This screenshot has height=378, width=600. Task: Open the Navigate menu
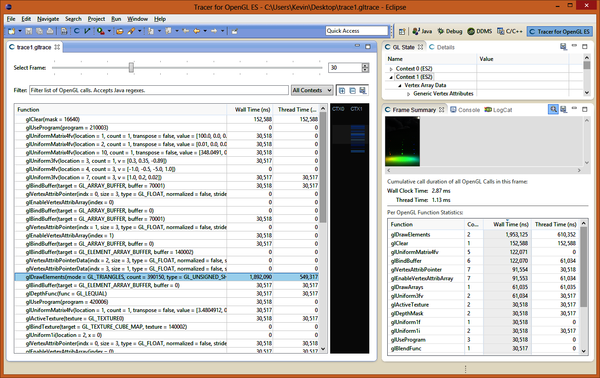[x=48, y=19]
